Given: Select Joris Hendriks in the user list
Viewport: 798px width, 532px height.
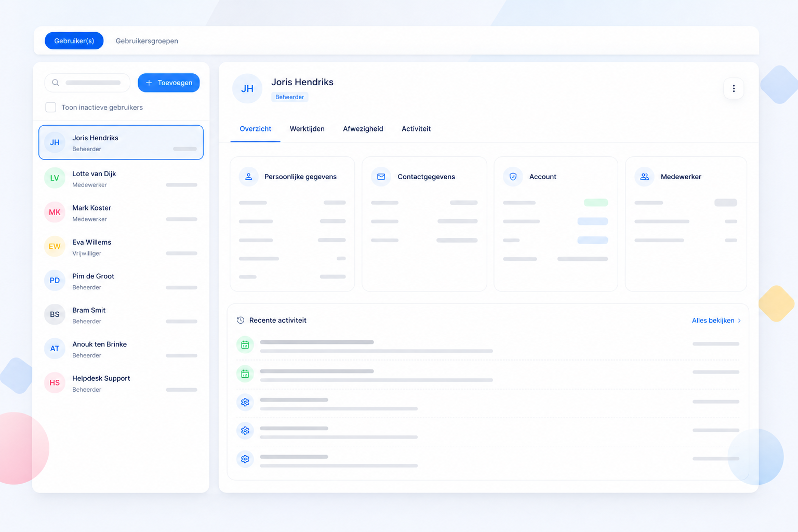Looking at the screenshot, I should tap(121, 142).
